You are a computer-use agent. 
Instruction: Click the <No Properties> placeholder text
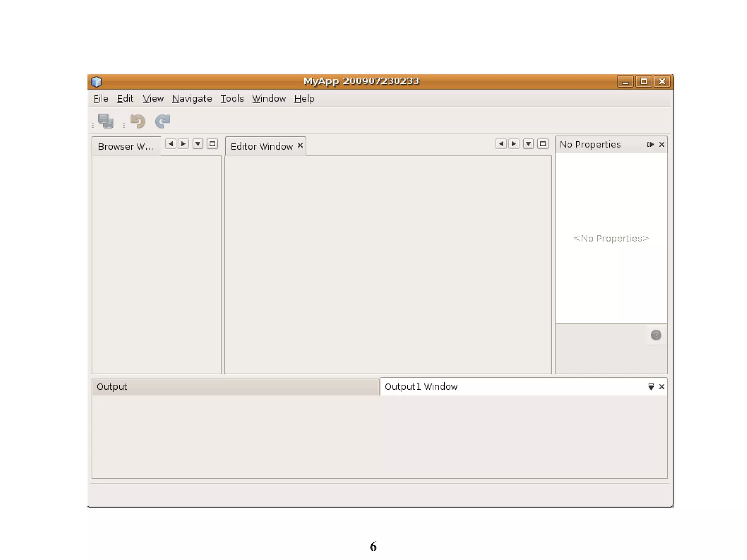click(611, 238)
